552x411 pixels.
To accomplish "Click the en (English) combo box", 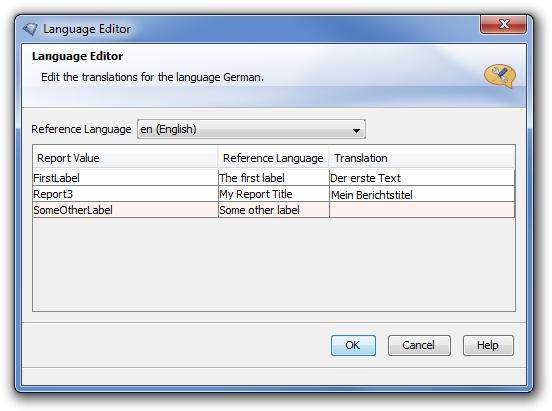I will [251, 129].
